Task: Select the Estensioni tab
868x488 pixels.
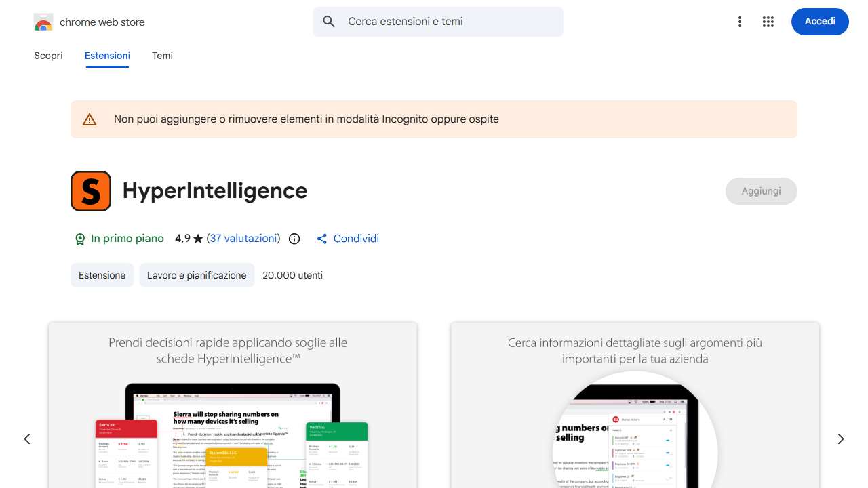Action: tap(107, 56)
